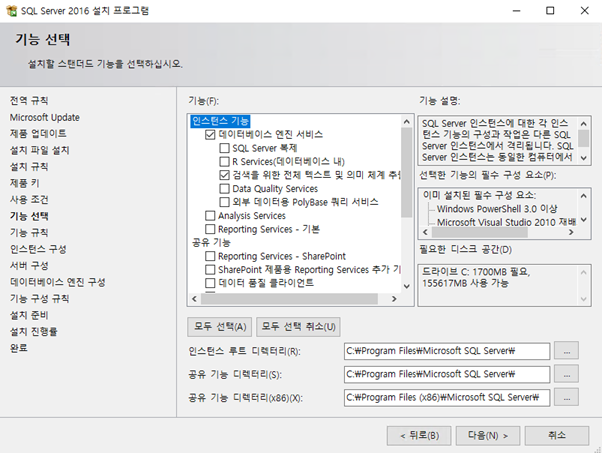
Task: Click the 모두 선택(A) button
Action: 220,327
